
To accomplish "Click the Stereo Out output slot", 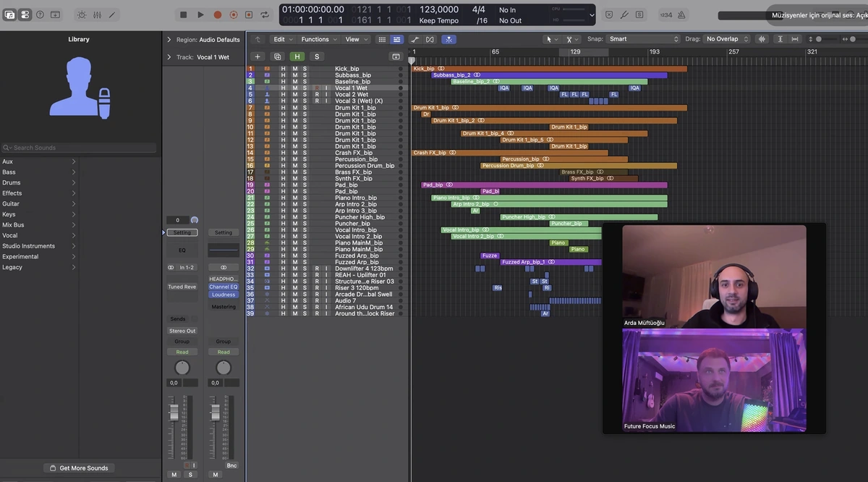I will coord(182,331).
